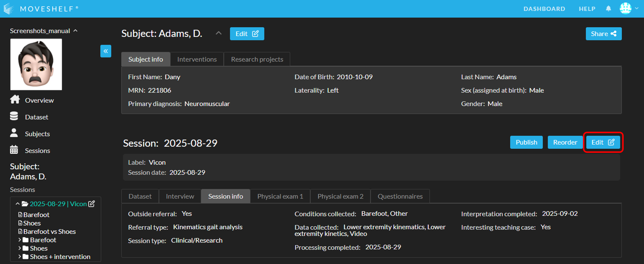Image resolution: width=644 pixels, height=264 pixels.
Task: Open the Barefoot vs Shoes report item
Action: point(49,231)
